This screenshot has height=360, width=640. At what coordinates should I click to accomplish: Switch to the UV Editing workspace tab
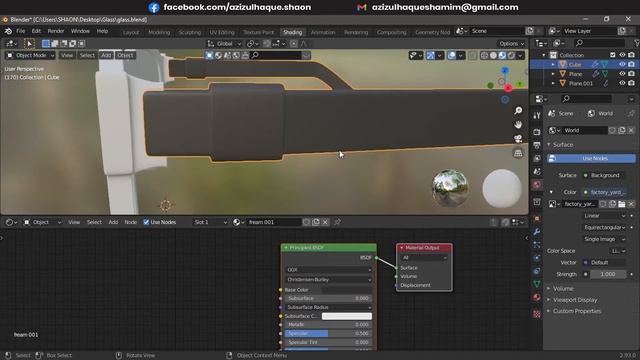(x=222, y=32)
